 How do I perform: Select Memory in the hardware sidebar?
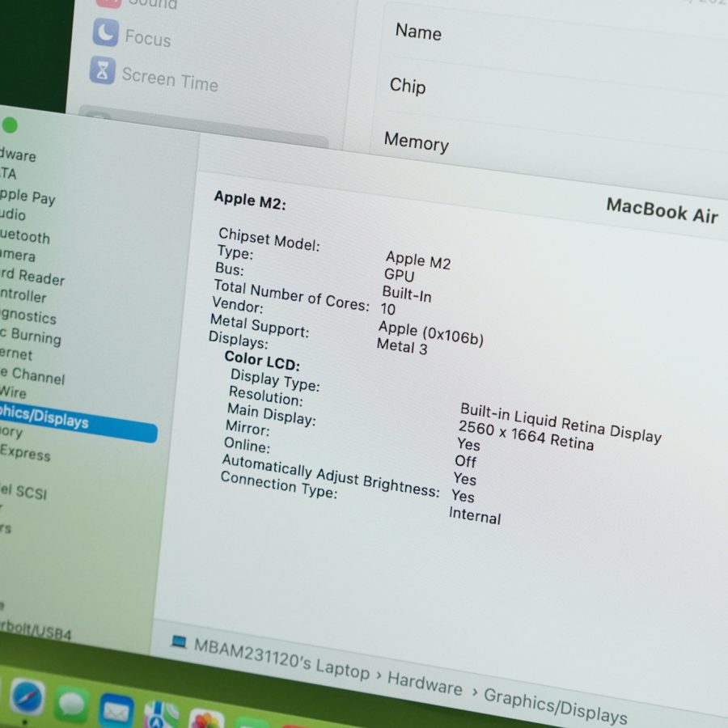tap(11, 432)
